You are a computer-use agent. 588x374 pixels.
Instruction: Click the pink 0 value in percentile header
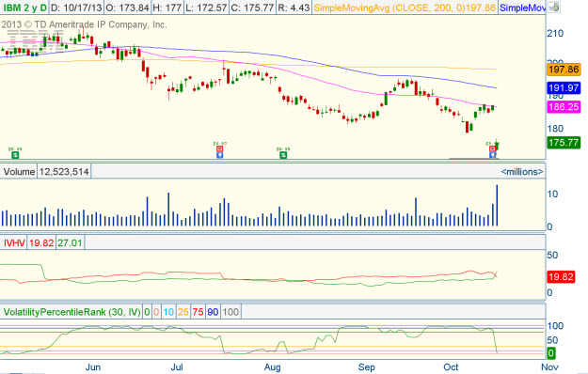[x=156, y=312]
